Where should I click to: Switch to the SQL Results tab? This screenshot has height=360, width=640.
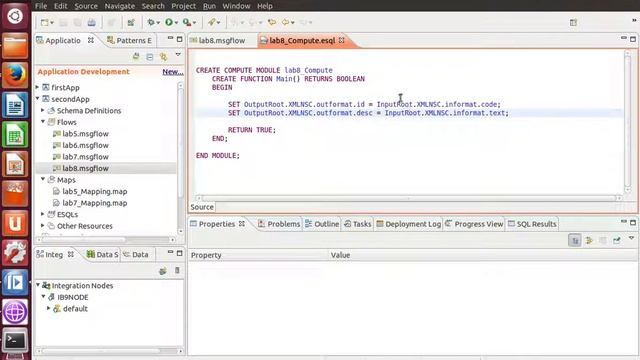[532, 224]
